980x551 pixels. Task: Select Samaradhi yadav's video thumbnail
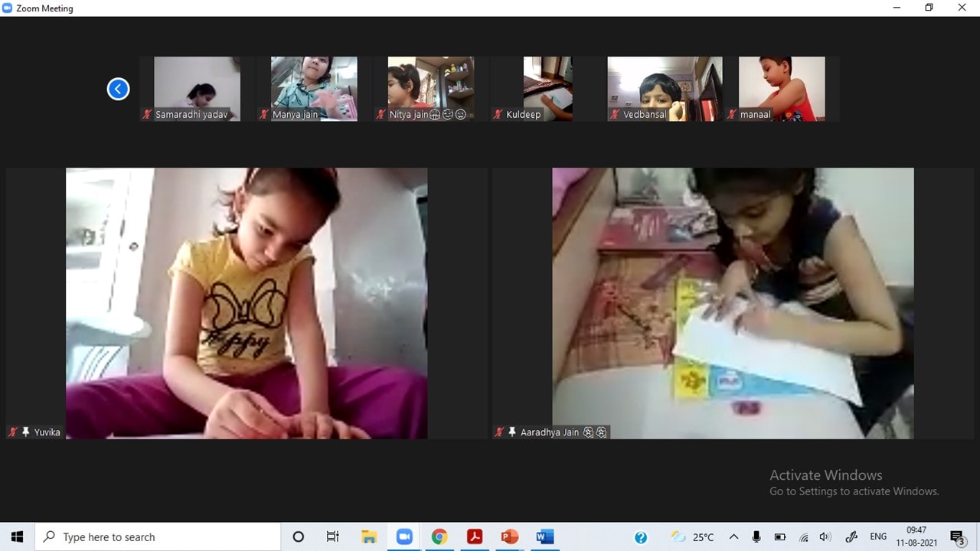click(x=197, y=89)
